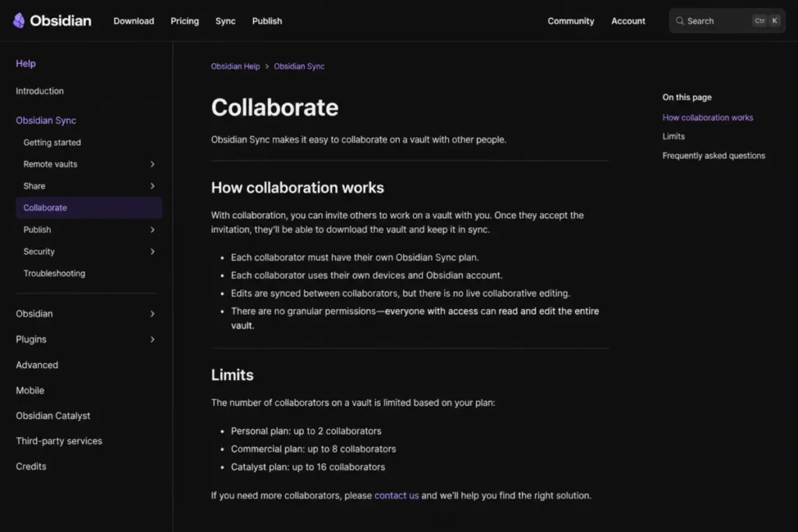Jump to Limits in On this page

click(x=674, y=136)
